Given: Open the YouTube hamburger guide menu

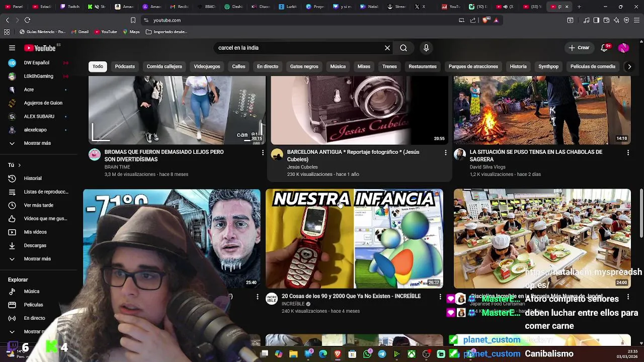Looking at the screenshot, I should [x=12, y=48].
